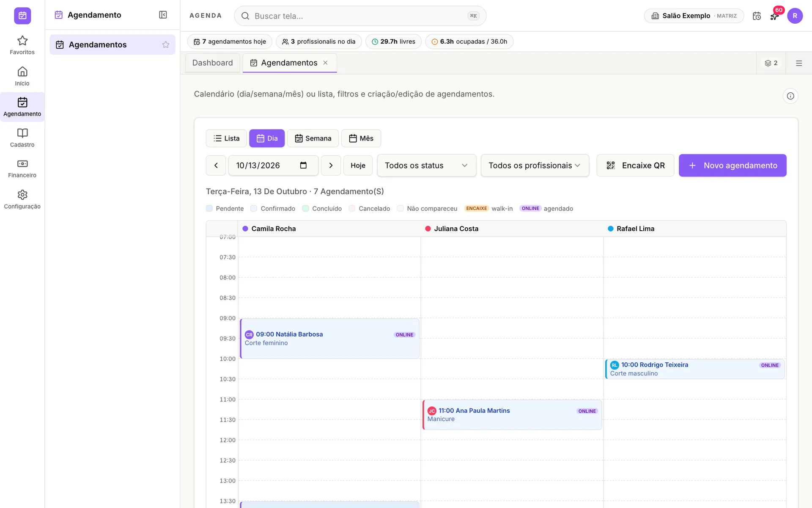Focus the Buscar tela search field
The image size is (812, 508).
click(x=360, y=16)
